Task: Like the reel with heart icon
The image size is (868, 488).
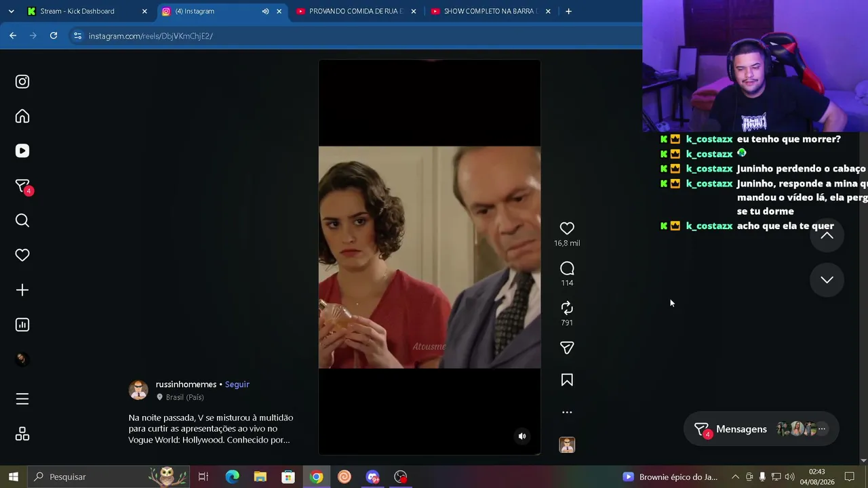Action: [567, 228]
